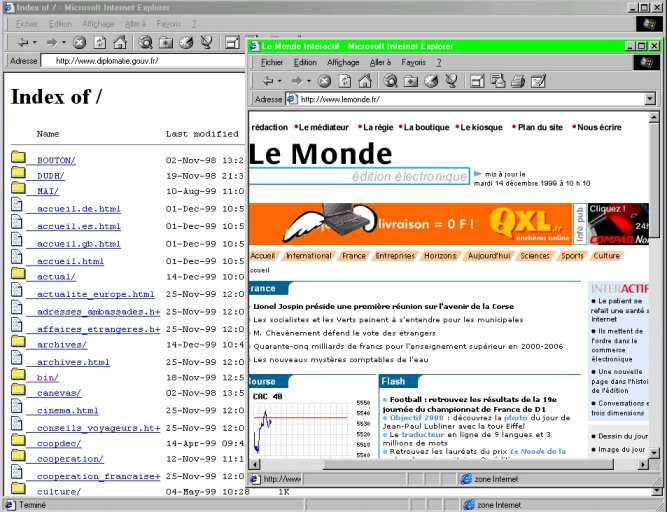Toggle full screen in the Index of / window
Screen dimensions: 667x512
(232, 42)
